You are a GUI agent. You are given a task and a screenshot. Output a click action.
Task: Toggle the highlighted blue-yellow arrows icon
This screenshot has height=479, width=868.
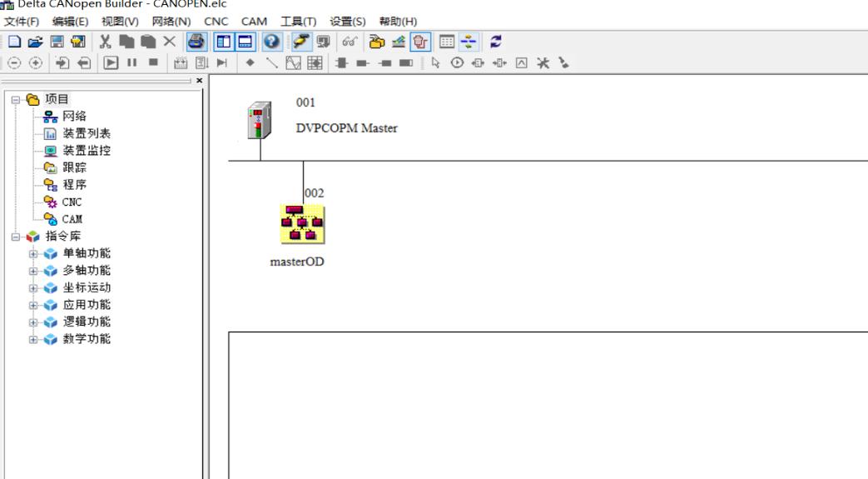point(469,42)
